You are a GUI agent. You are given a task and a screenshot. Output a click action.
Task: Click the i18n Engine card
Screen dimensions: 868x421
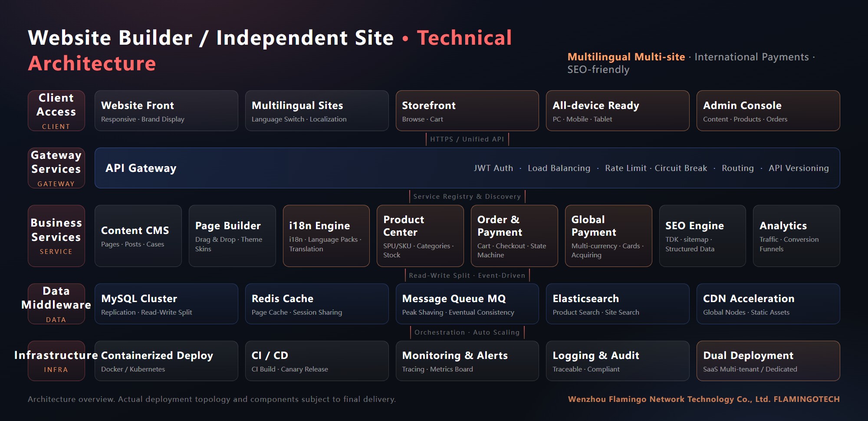(326, 236)
